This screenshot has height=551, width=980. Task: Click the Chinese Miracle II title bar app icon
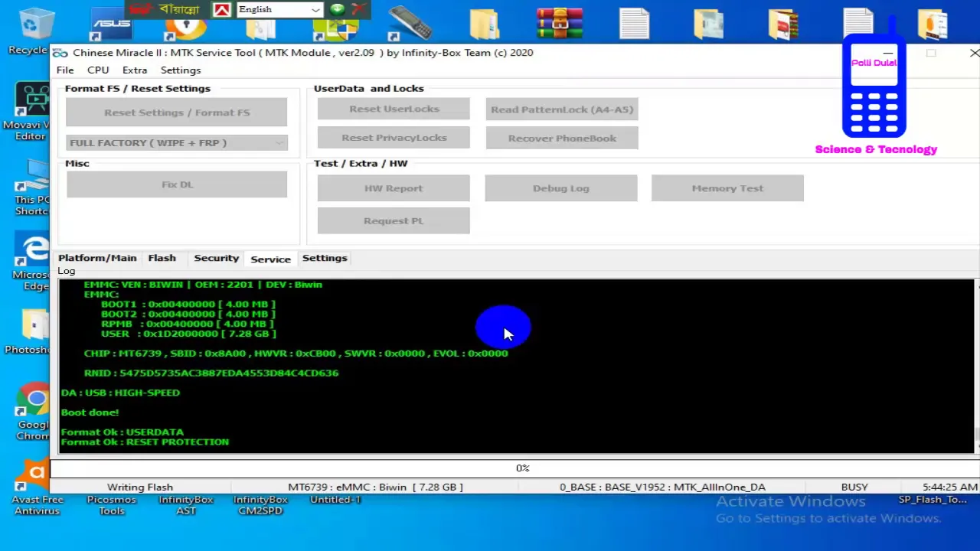click(60, 53)
